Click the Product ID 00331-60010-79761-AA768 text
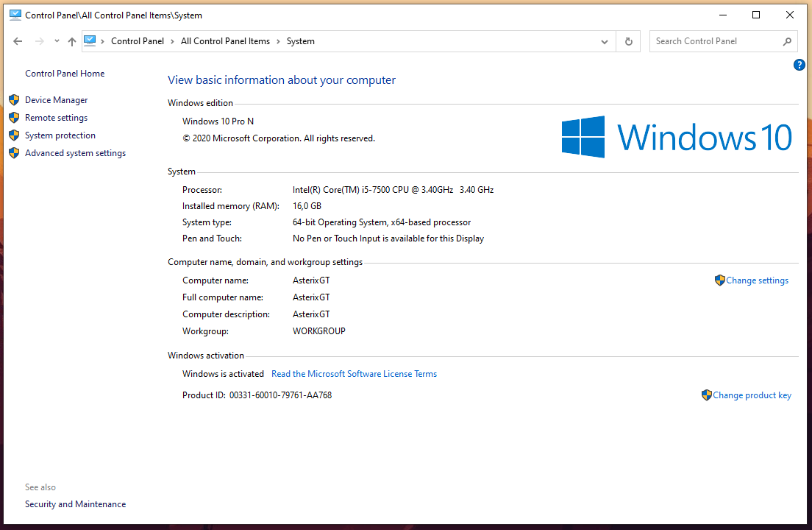 click(257, 395)
